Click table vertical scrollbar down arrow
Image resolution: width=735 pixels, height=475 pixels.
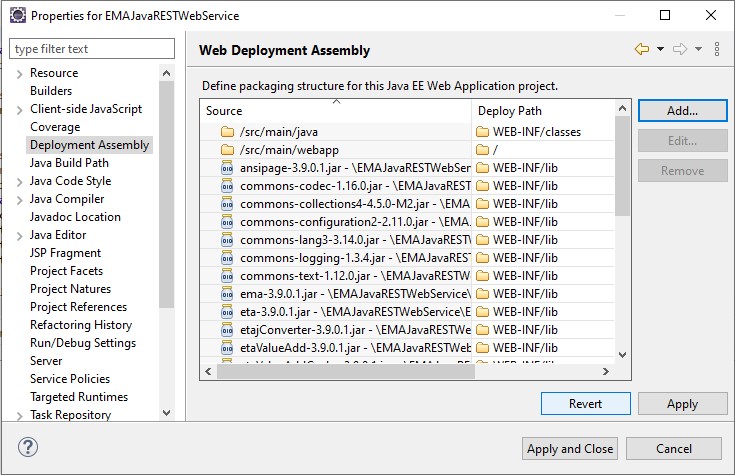point(622,355)
